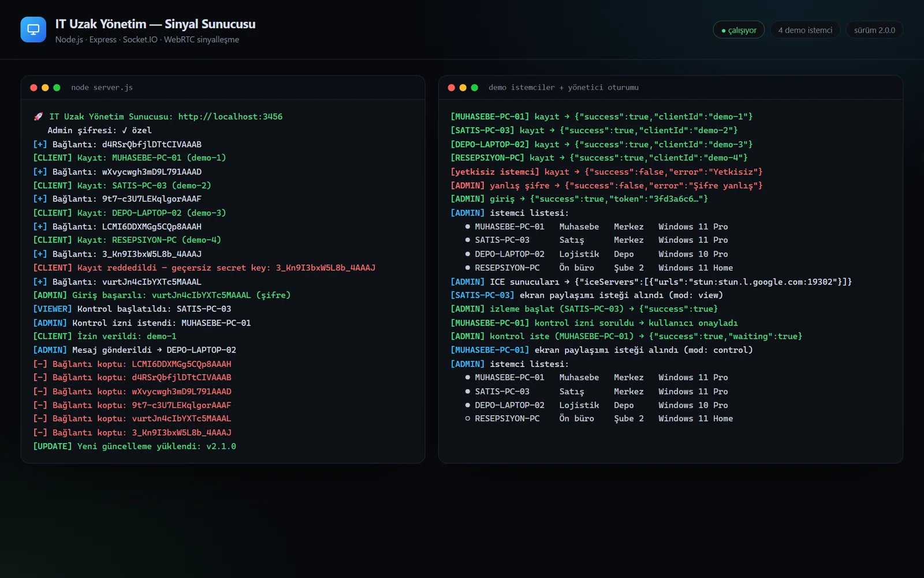The height and width of the screenshot is (578, 924).
Task: Click 'Mesaj gönderildi → DEPO-LAPTOP-02' line
Action: 135,350
